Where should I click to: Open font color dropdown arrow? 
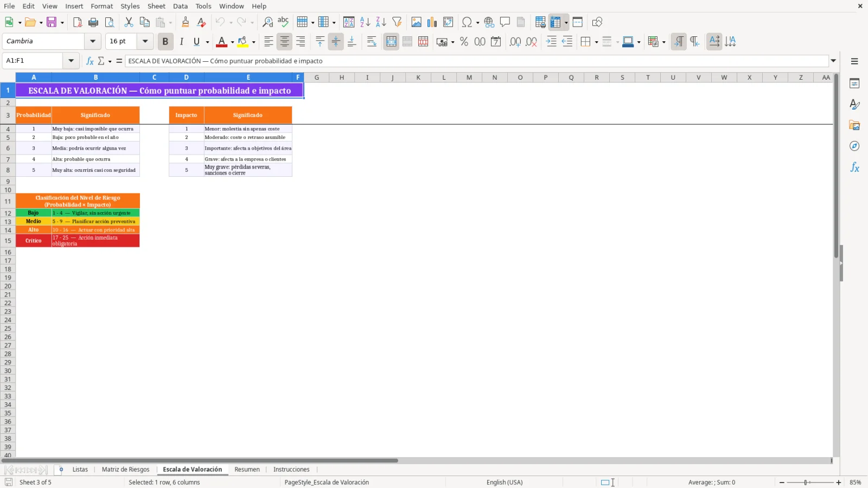point(232,42)
